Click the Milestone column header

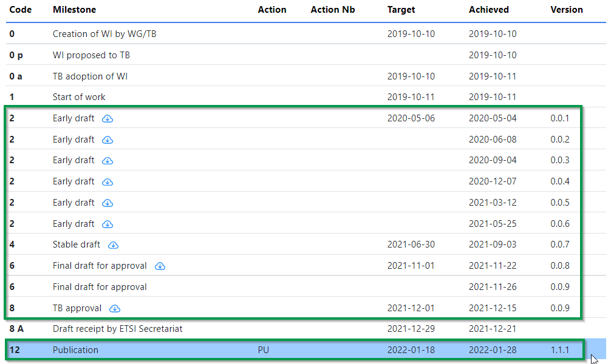[74, 10]
